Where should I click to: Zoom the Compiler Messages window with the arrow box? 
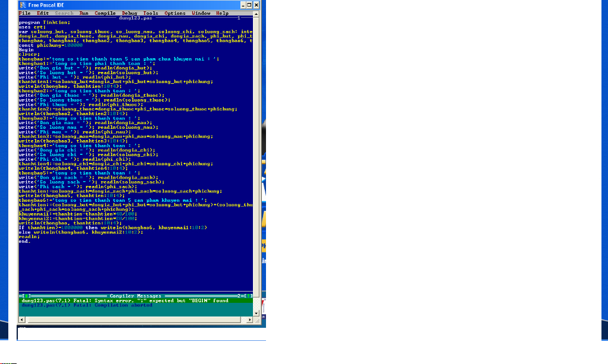pyautogui.click(x=248, y=296)
